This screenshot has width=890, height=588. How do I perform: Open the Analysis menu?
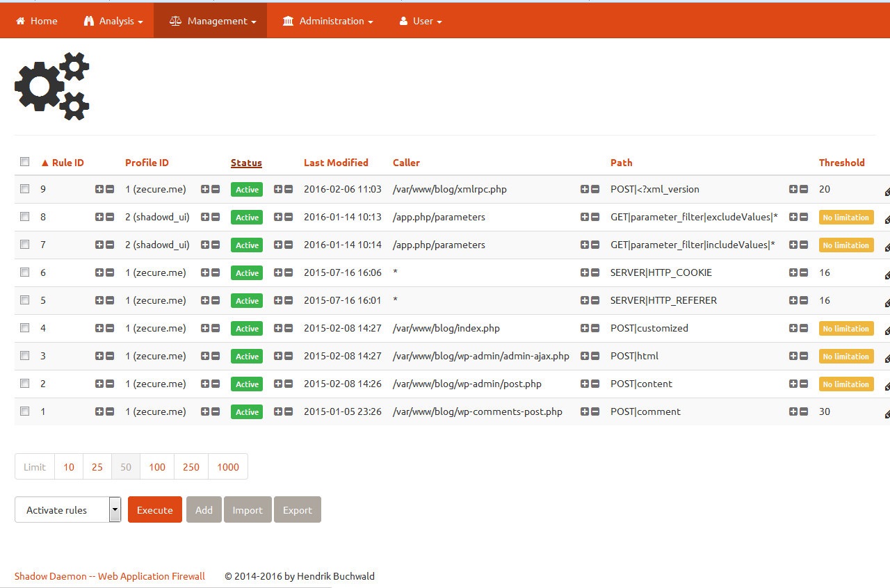[113, 21]
